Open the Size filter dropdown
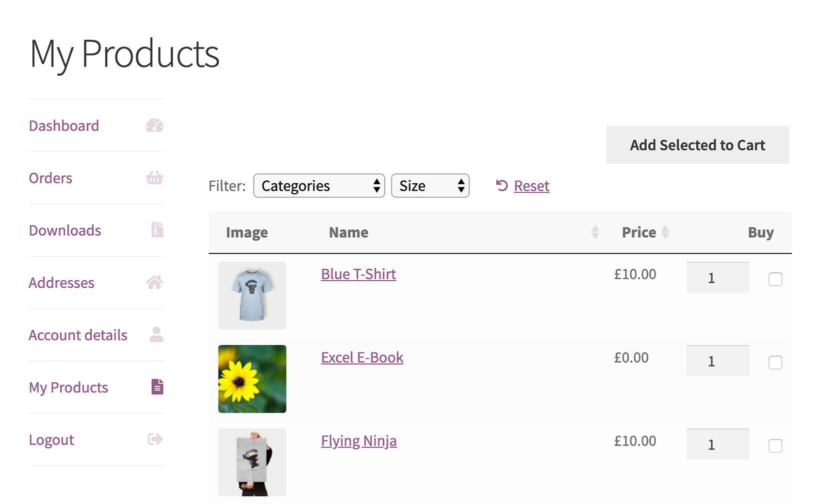820x504 pixels. 430,185
